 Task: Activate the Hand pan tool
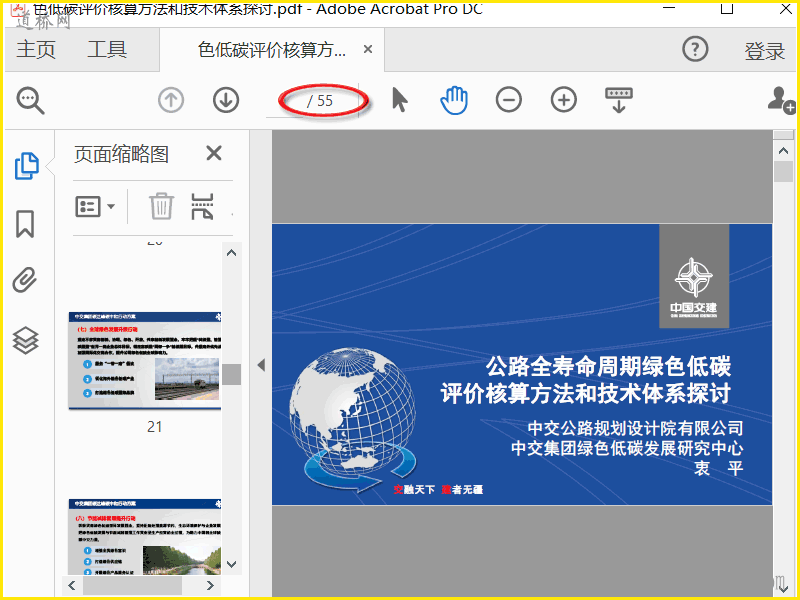click(x=454, y=100)
